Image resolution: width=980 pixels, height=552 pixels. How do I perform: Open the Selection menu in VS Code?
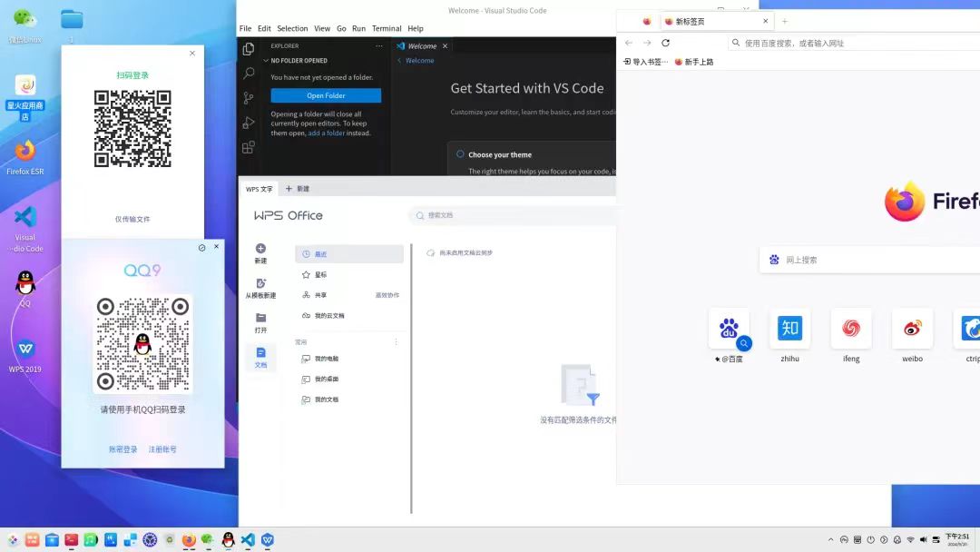click(x=292, y=29)
